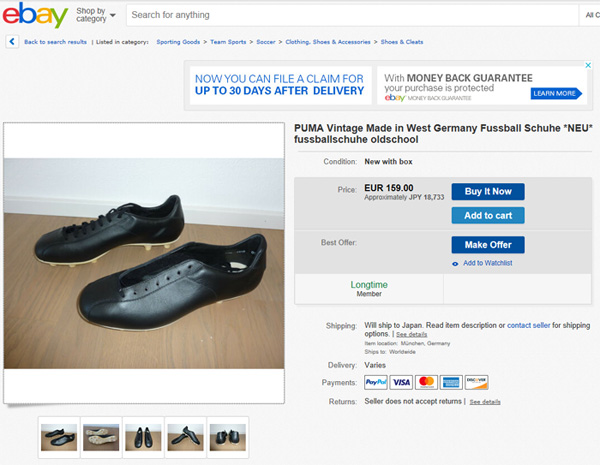
Task: Select the second shoe thumbnail showing soles
Action: [101, 436]
